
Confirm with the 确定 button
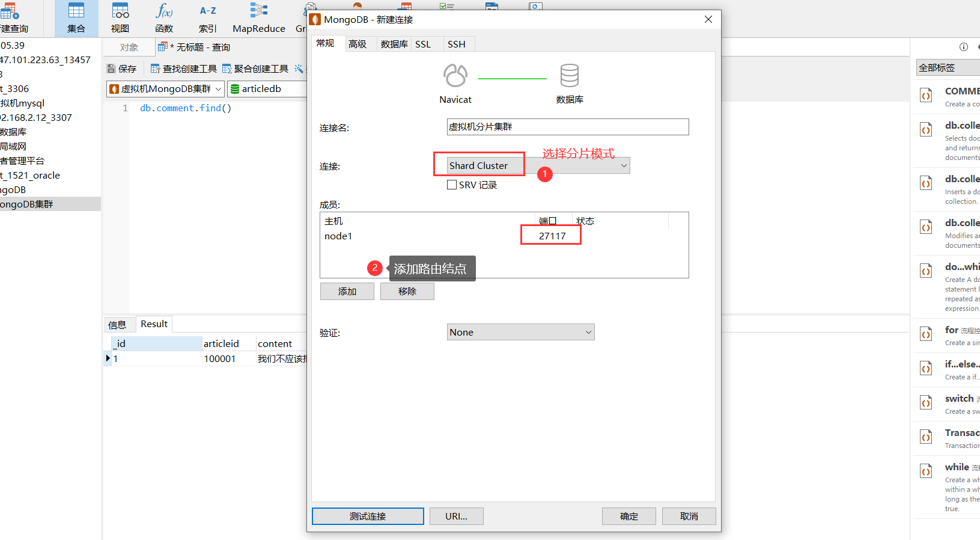pyautogui.click(x=629, y=516)
